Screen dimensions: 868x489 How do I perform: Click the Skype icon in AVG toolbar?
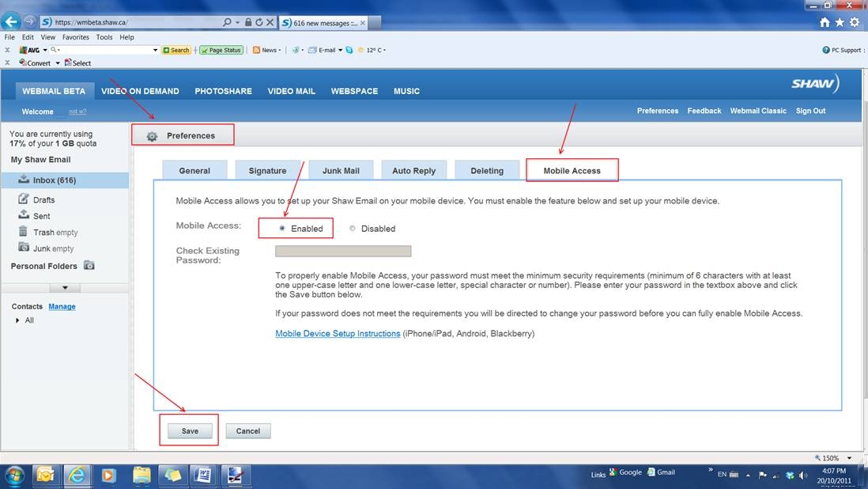[x=349, y=50]
